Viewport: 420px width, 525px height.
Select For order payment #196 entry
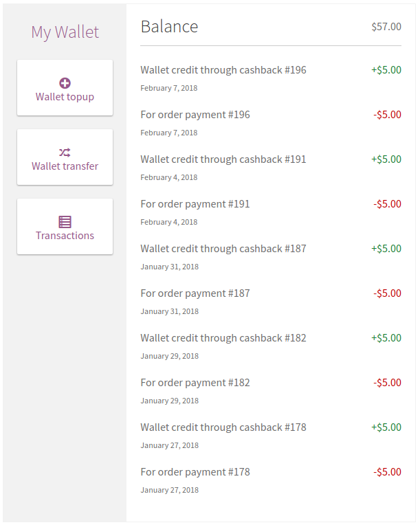[195, 115]
